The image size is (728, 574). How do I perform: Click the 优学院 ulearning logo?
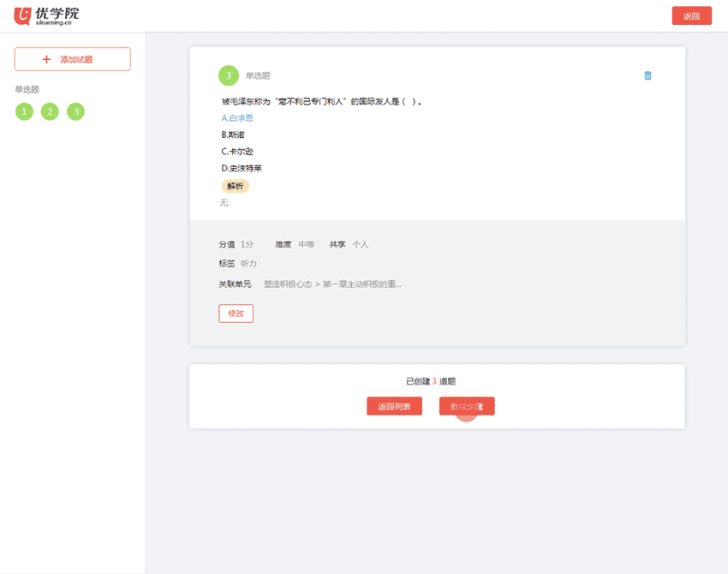point(46,15)
